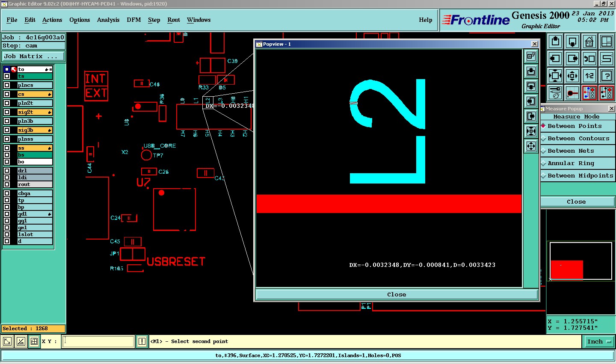Select Between Points measure mode
Image resolution: width=616 pixels, height=364 pixels.
[577, 126]
